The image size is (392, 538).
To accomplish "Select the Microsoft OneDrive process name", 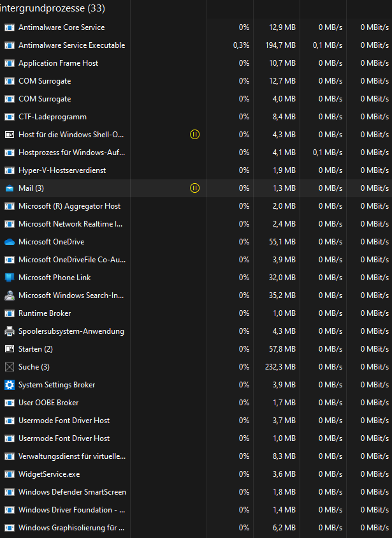I will pyautogui.click(x=52, y=242).
